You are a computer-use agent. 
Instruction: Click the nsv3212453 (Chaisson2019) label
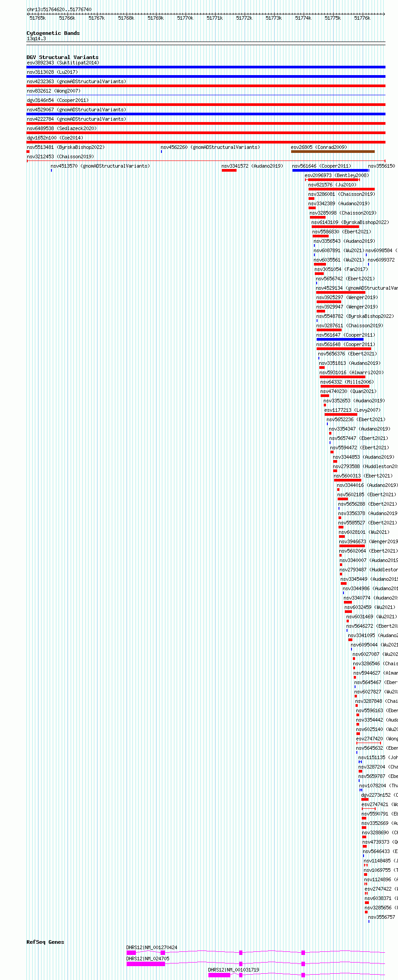click(x=60, y=156)
